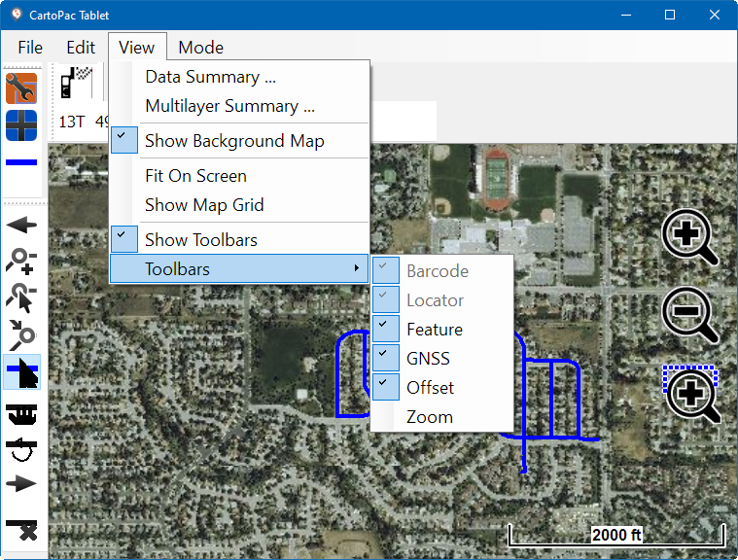
Task: Click the rotate line tool icon
Action: tap(21, 449)
